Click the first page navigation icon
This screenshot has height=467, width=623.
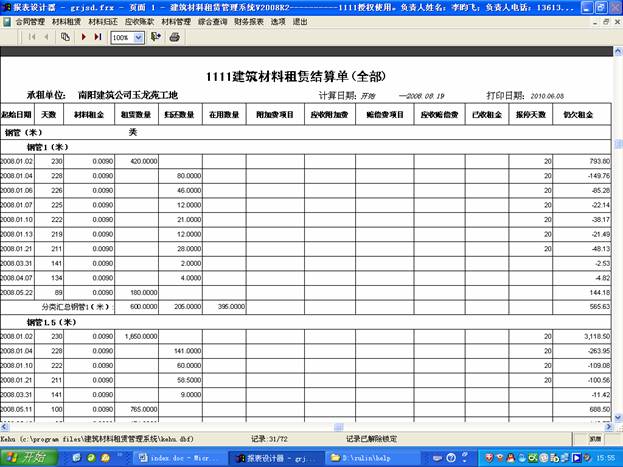[x=33, y=37]
